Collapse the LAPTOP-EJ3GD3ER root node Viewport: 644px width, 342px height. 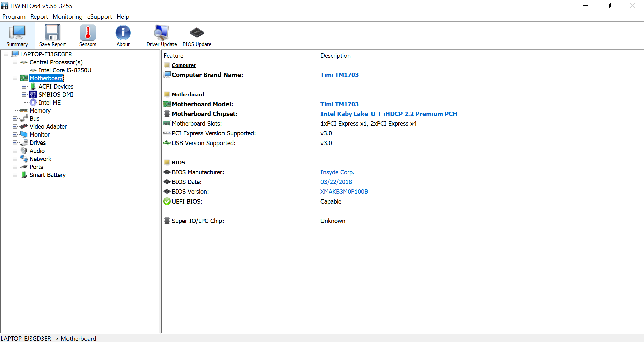pyautogui.click(x=6, y=54)
